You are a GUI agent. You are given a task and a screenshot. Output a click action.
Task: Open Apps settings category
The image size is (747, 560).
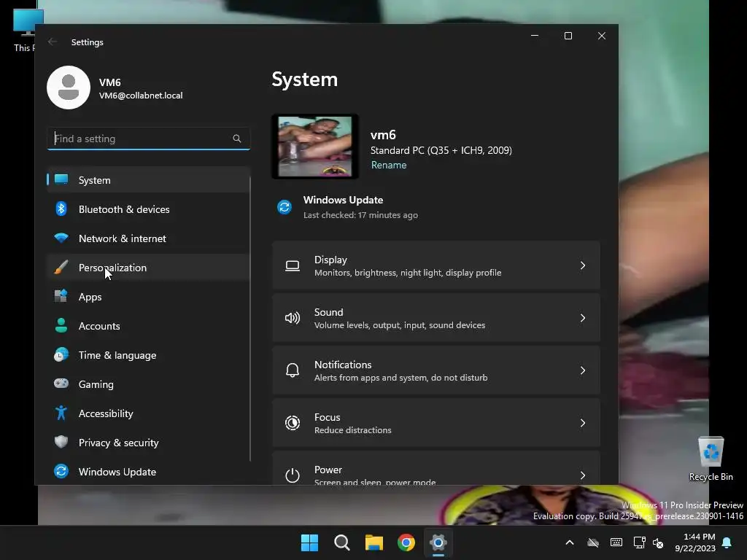tap(148, 297)
